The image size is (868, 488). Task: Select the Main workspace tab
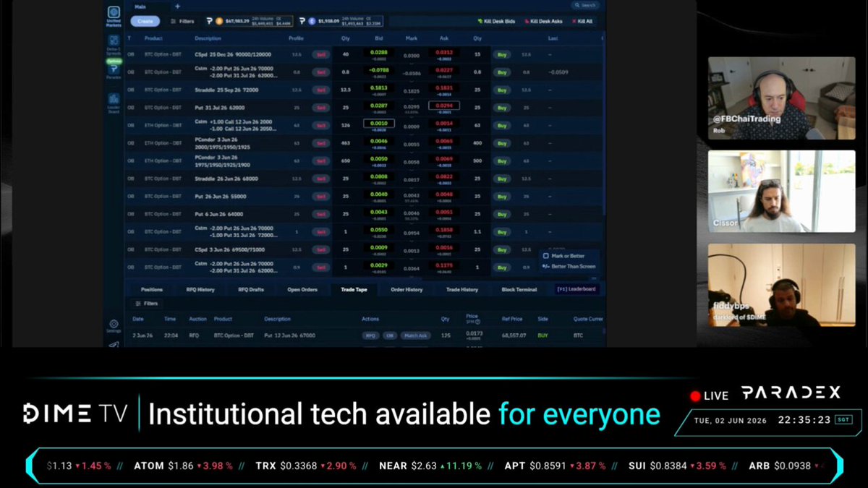pyautogui.click(x=141, y=6)
